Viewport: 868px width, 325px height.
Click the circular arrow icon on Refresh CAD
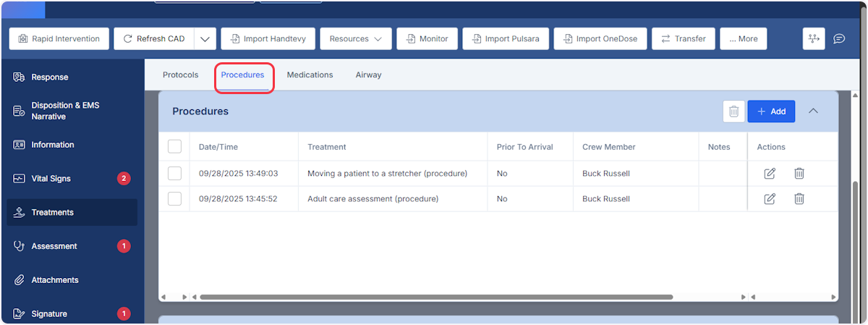pos(128,39)
